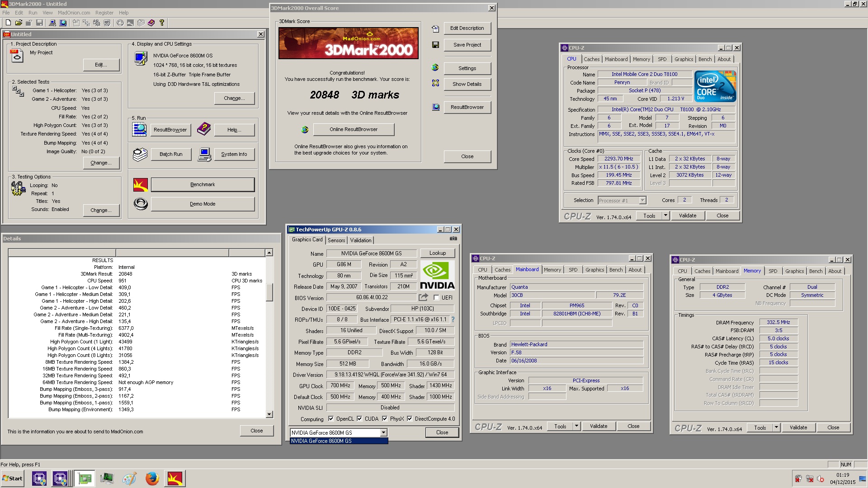Click the Demo Mode ring toolbar icon
Image resolution: width=868 pixels, height=488 pixels.
coord(120,23)
